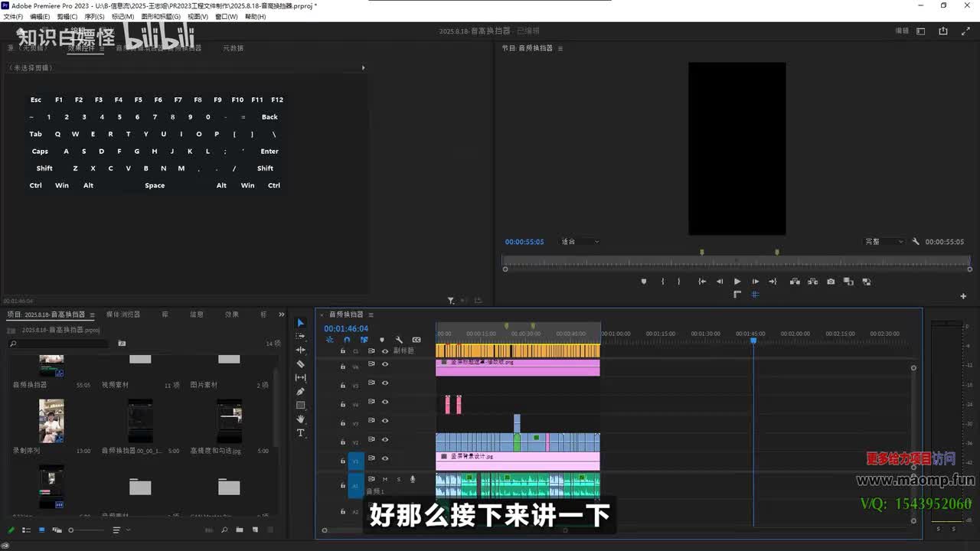The width and height of the screenshot is (980, 551).
Task: Switch project panel to icon view
Action: [41, 530]
